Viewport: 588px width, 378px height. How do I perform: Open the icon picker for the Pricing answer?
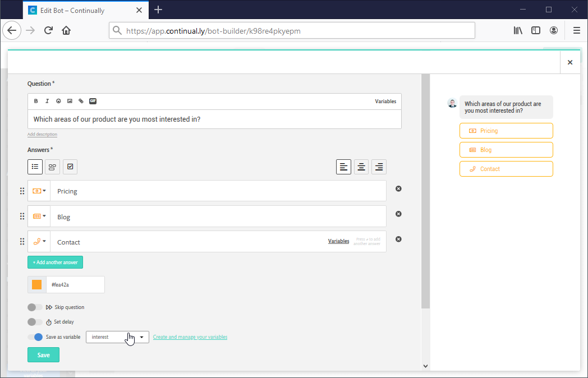coord(38,191)
